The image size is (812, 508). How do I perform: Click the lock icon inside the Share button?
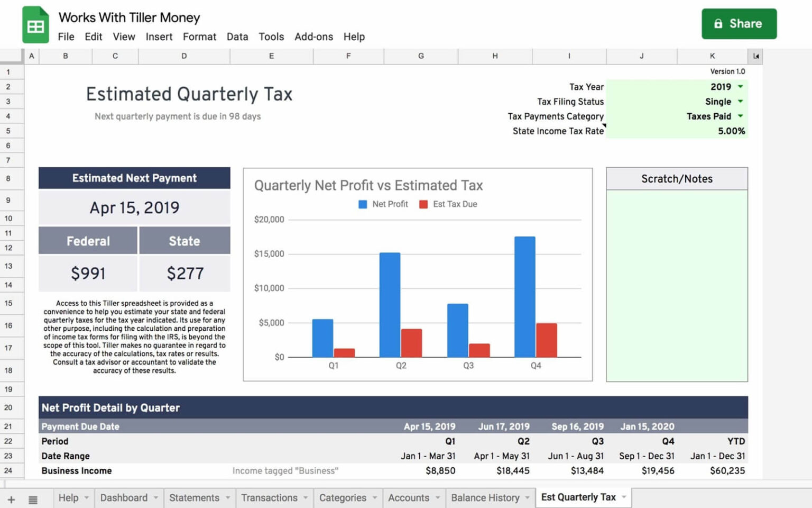718,23
